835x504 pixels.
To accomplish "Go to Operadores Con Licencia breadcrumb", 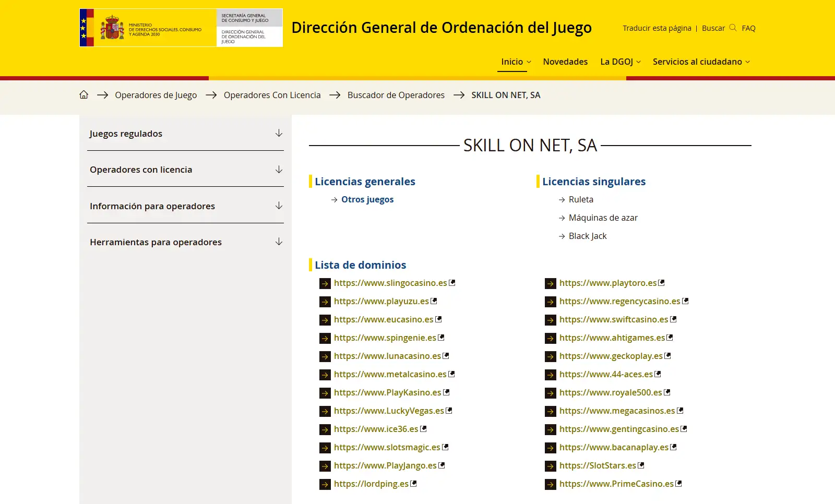I will [272, 95].
